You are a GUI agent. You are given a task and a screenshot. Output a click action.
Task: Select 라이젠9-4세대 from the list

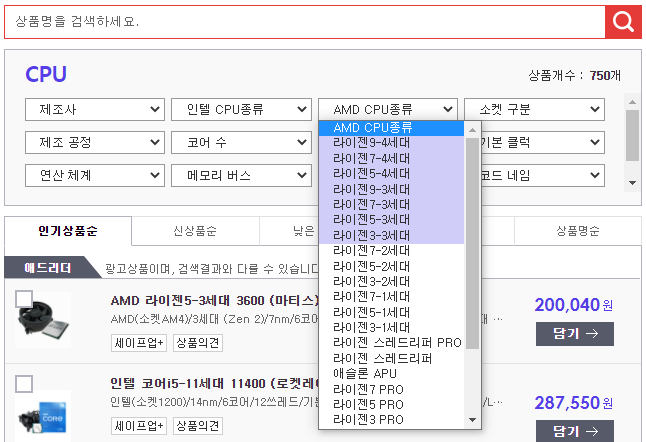[x=391, y=143]
